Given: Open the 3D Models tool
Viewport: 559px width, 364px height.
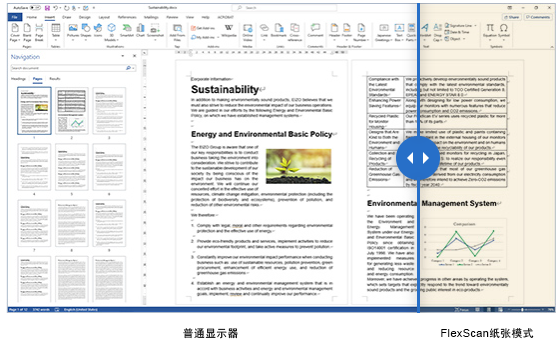Looking at the screenshot, I should [111, 32].
